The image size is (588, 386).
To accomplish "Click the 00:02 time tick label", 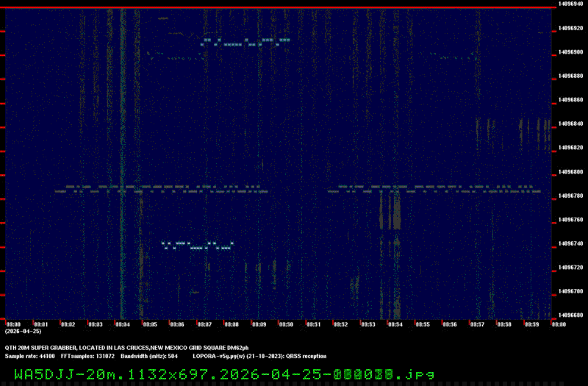I will pyautogui.click(x=68, y=324).
